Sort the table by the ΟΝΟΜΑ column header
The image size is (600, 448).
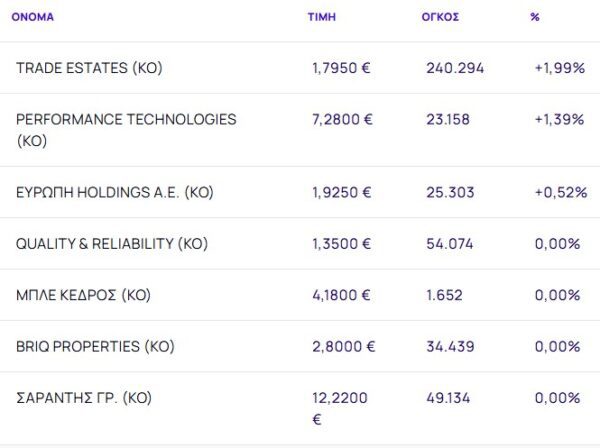pyautogui.click(x=35, y=17)
